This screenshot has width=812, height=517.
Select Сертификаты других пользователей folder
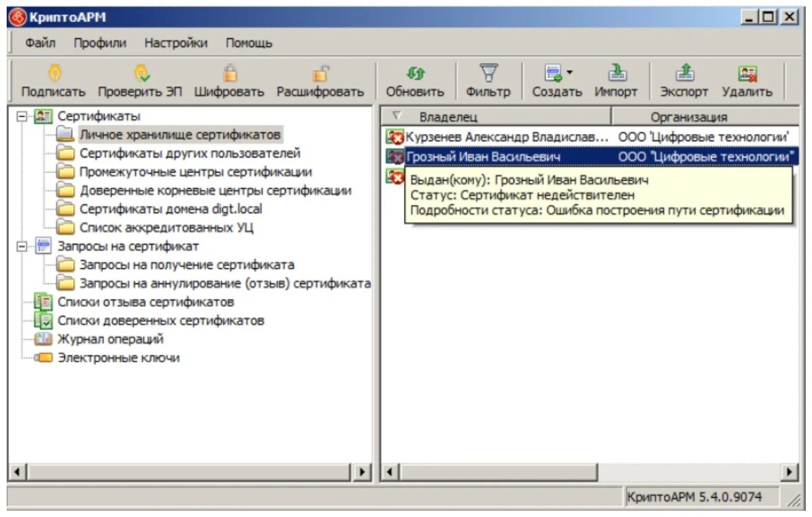pos(190,153)
